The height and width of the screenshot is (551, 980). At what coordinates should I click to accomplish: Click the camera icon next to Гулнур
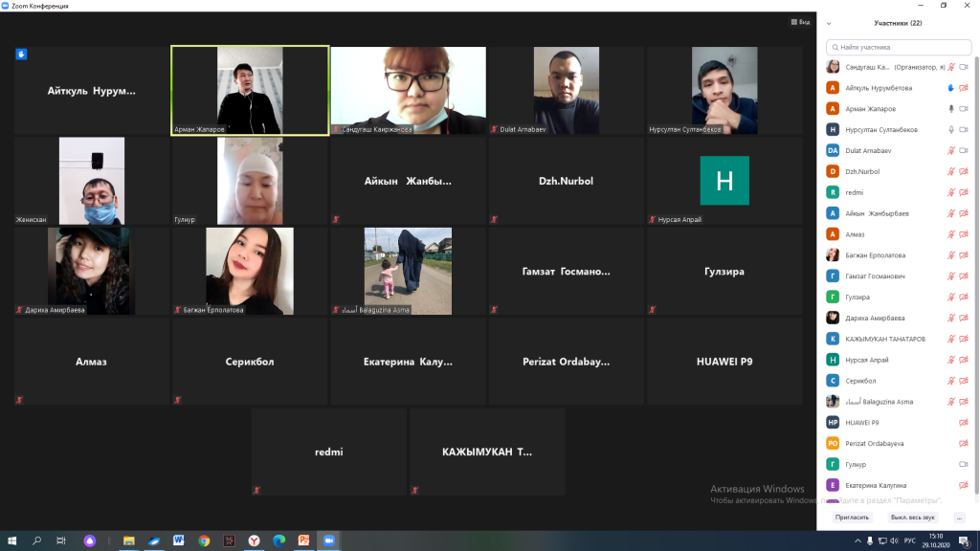[x=963, y=465]
